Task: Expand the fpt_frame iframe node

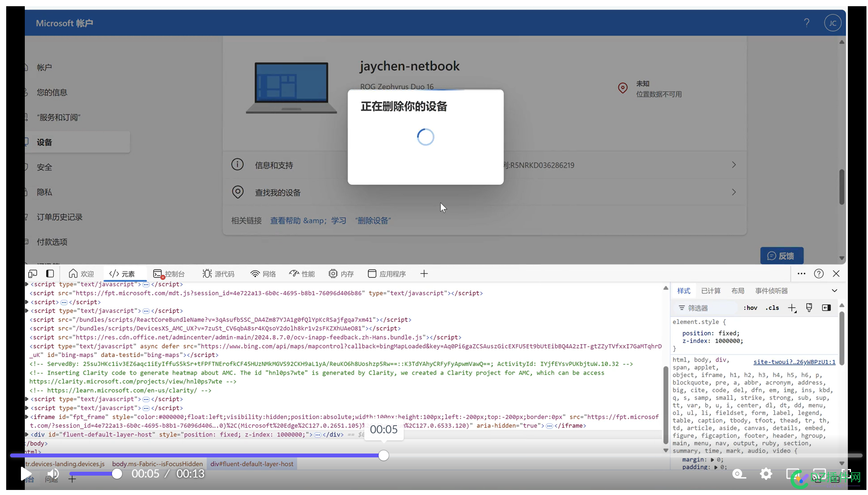Action: click(x=27, y=417)
